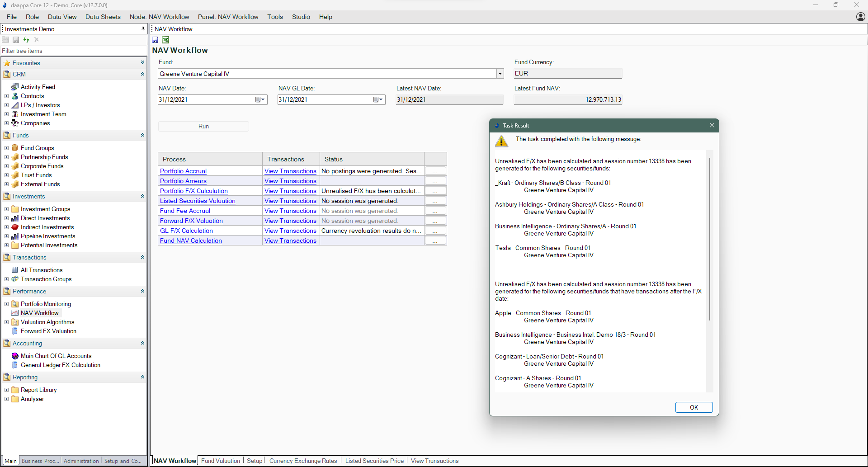Open the Studio menu
This screenshot has height=467, width=868.
pos(301,17)
